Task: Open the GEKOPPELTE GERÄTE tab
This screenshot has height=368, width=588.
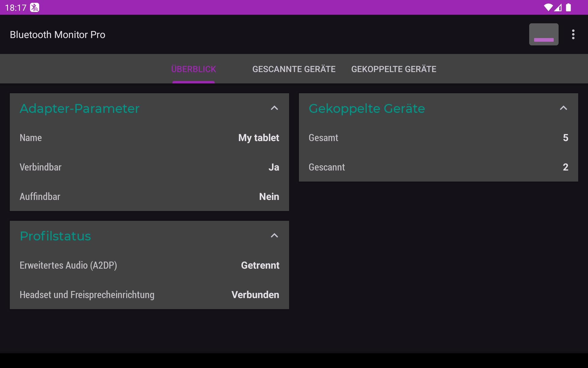Action: (394, 69)
